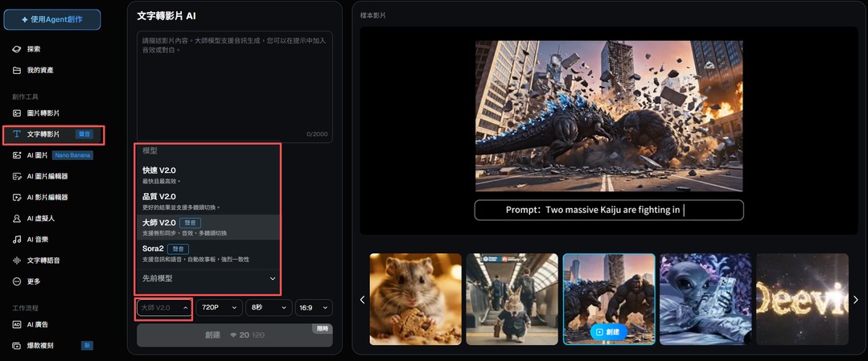
Task: Select the AI 虛擬人 avatar icon
Action: point(17,218)
